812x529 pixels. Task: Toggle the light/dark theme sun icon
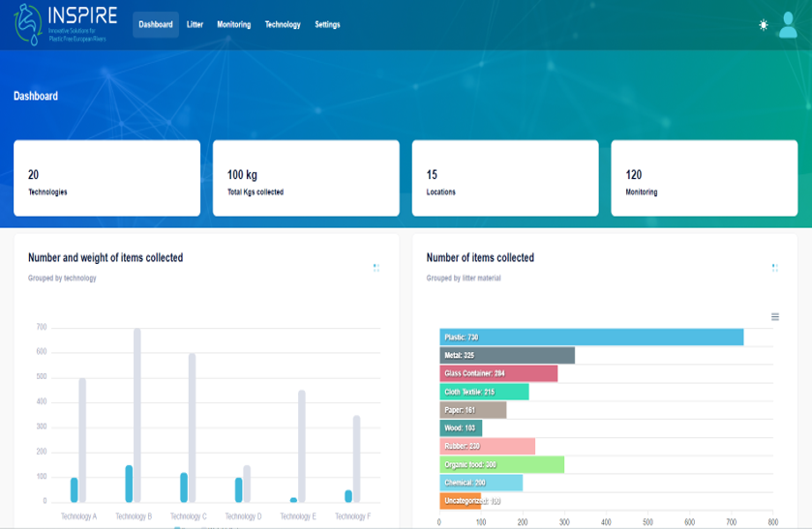pyautogui.click(x=764, y=25)
